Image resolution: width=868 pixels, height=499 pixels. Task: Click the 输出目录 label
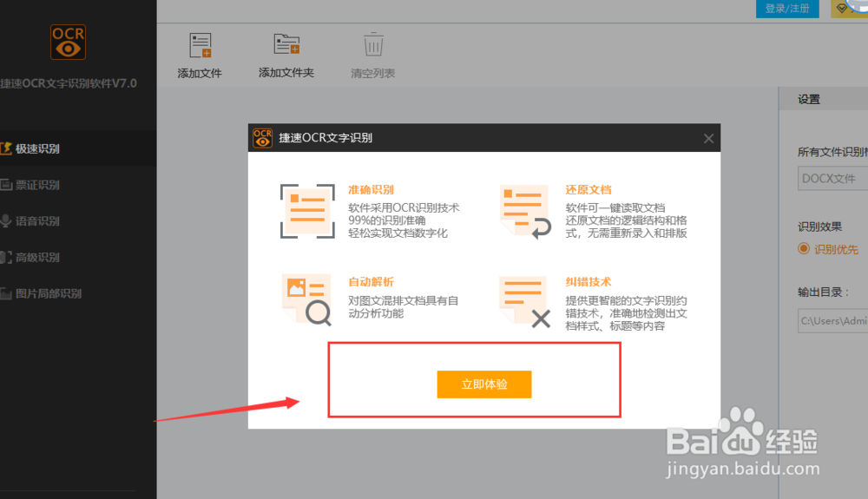pos(823,292)
